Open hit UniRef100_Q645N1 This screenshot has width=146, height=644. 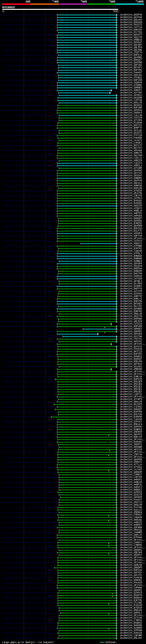pos(131,58)
